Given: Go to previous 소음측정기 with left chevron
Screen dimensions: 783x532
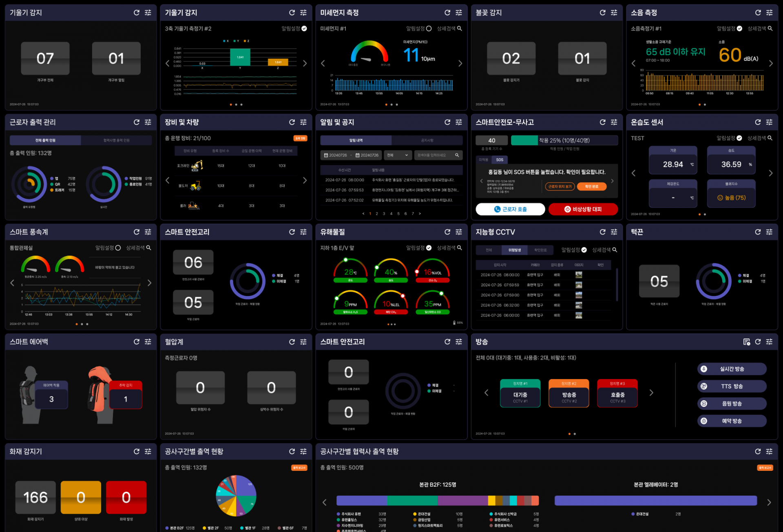Looking at the screenshot, I should (x=633, y=64).
